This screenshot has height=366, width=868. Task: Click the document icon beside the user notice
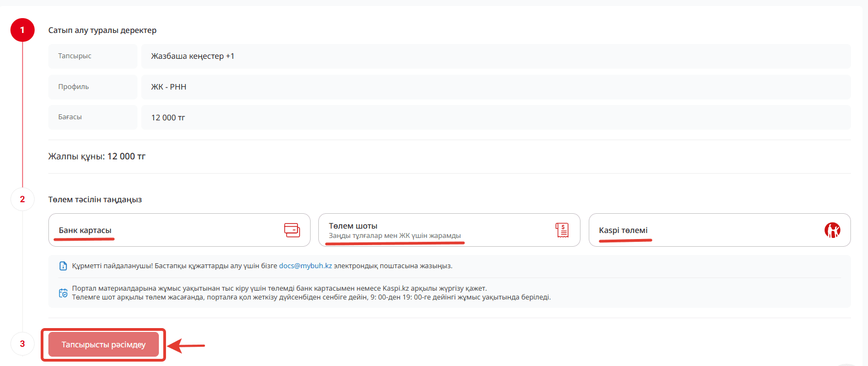[63, 266]
